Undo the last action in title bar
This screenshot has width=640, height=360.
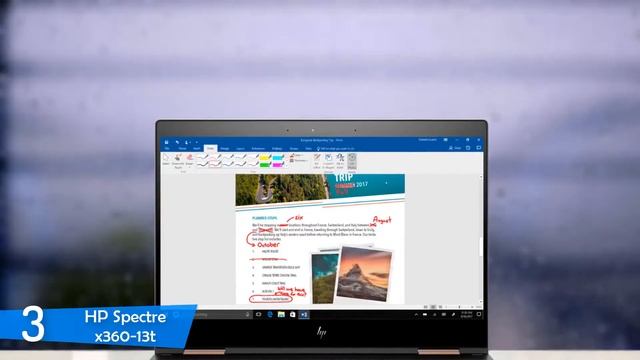tap(177, 142)
